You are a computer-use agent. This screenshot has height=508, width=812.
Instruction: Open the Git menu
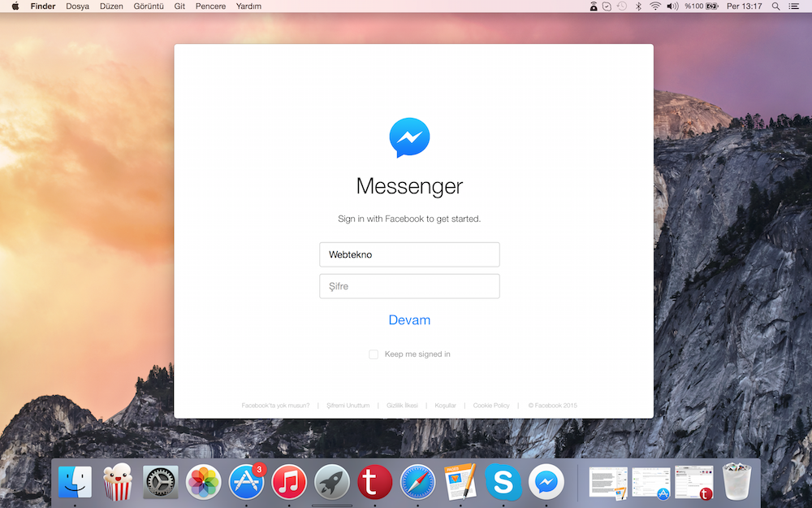tap(179, 7)
